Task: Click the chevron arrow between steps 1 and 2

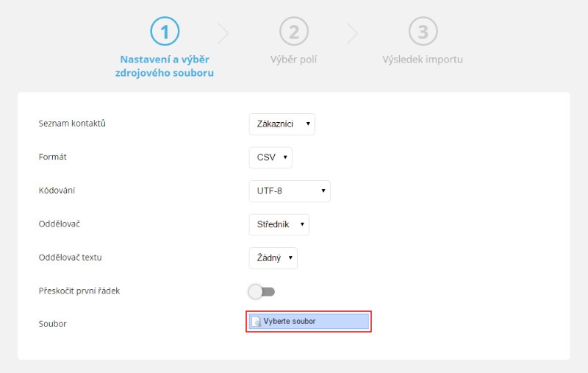Action: coord(223,33)
